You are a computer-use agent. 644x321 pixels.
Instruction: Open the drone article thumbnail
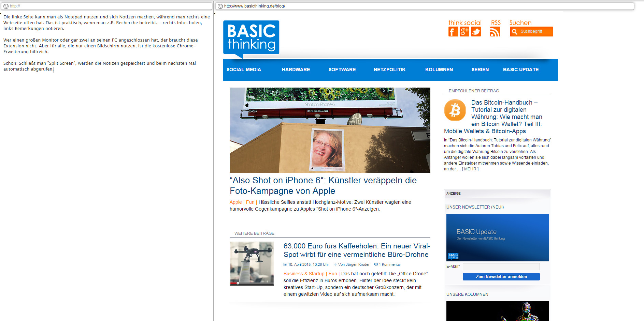(x=252, y=263)
